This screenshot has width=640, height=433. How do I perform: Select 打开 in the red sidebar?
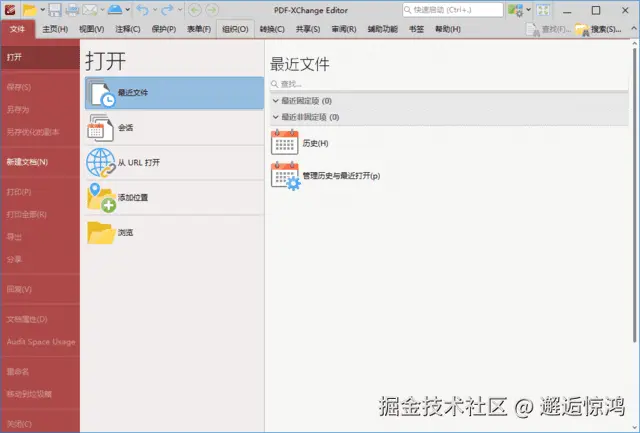(x=40, y=57)
